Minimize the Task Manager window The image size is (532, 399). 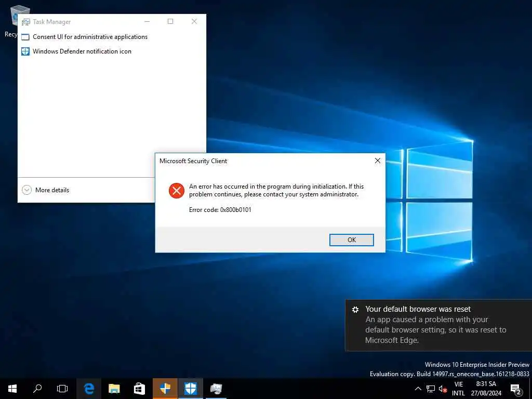147,21
